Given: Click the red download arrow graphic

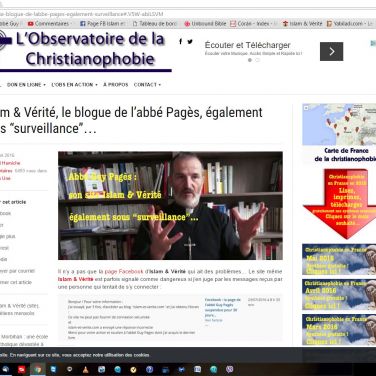Looking at the screenshot, I should click(x=339, y=204).
